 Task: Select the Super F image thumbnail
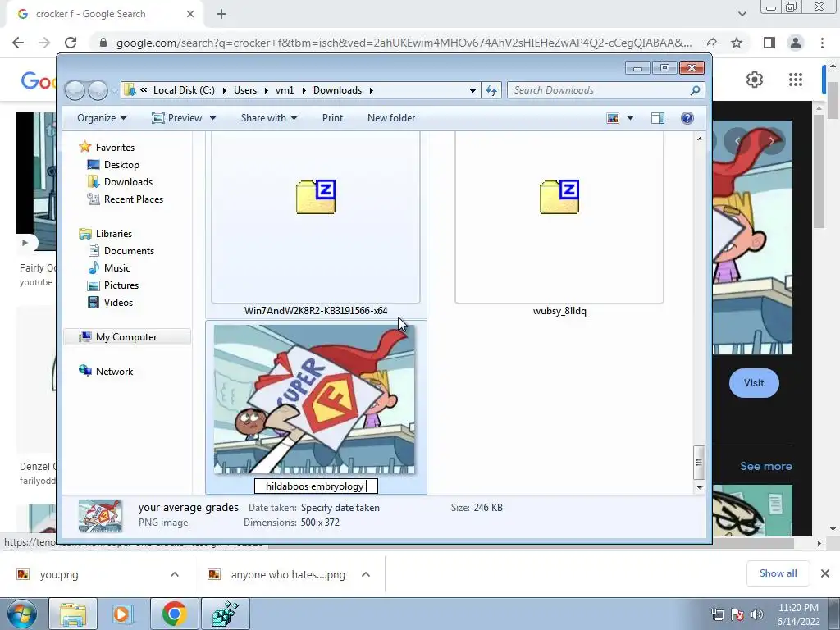tap(314, 399)
